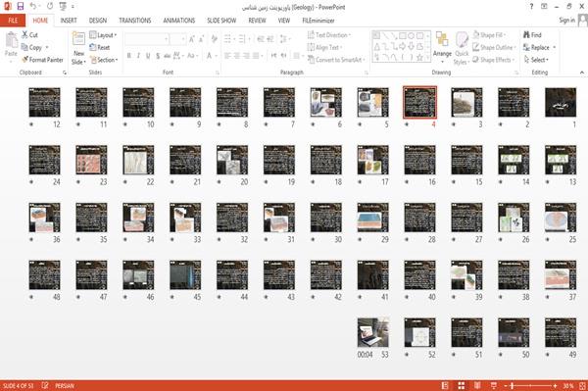This screenshot has height=391, width=588.
Task: Toggle Center paragraph alignment
Action: [x=237, y=56]
